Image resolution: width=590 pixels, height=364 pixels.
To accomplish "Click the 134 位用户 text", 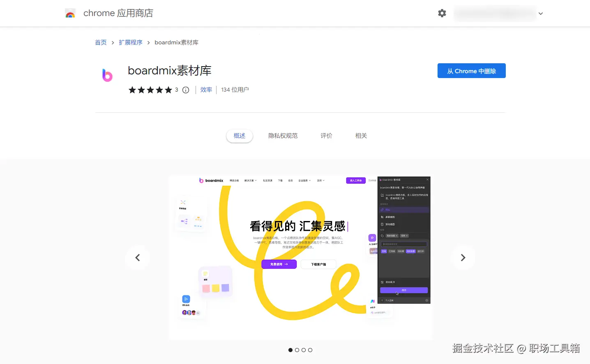I will click(x=235, y=90).
